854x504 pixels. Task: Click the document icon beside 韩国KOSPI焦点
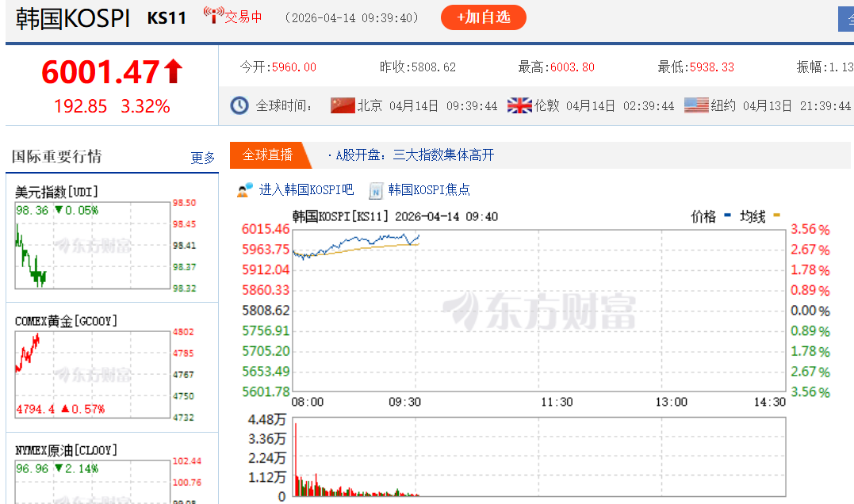[x=376, y=190]
